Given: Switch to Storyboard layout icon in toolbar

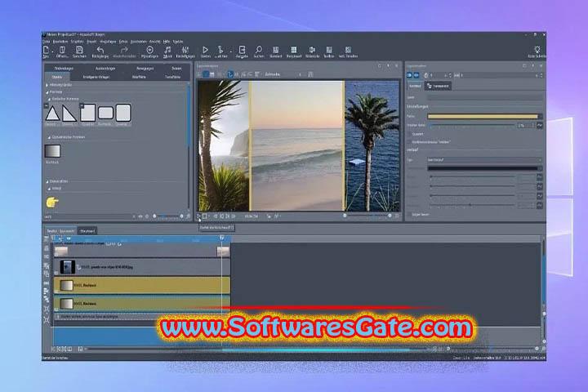Looking at the screenshot, I should pyautogui.click(x=294, y=51).
